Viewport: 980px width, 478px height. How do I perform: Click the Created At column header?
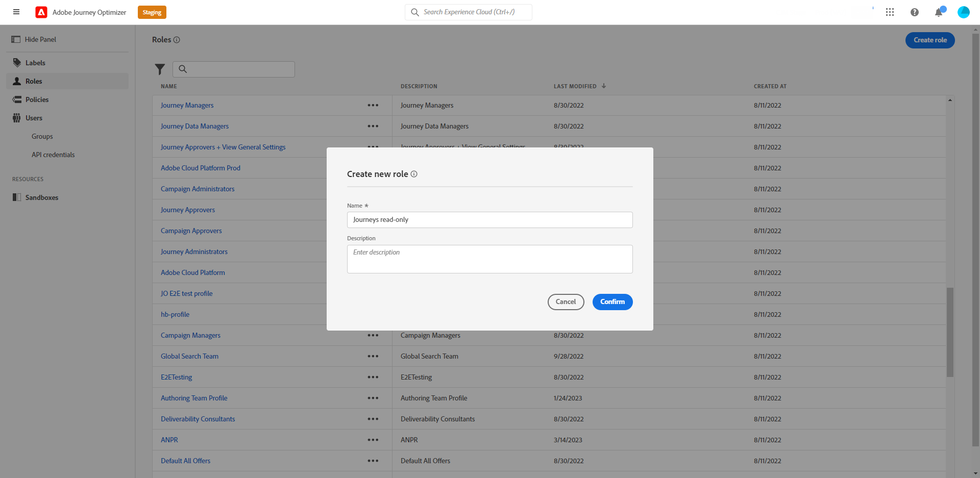coord(770,87)
